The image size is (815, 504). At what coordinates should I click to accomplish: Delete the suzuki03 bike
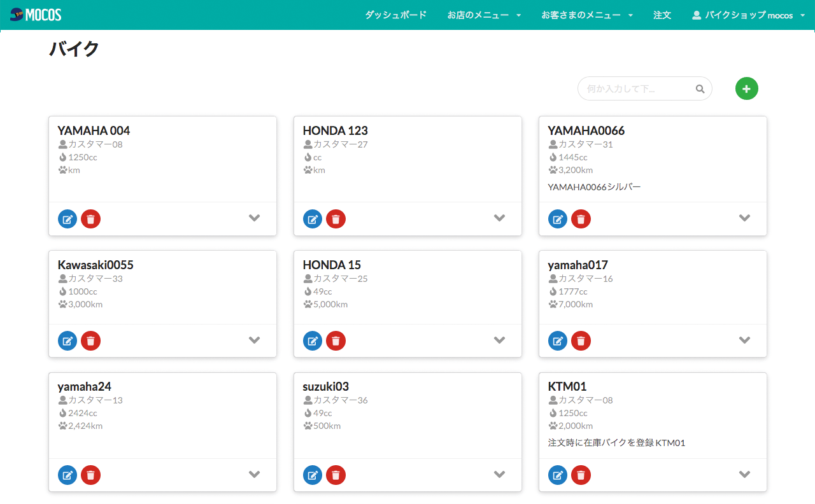336,475
